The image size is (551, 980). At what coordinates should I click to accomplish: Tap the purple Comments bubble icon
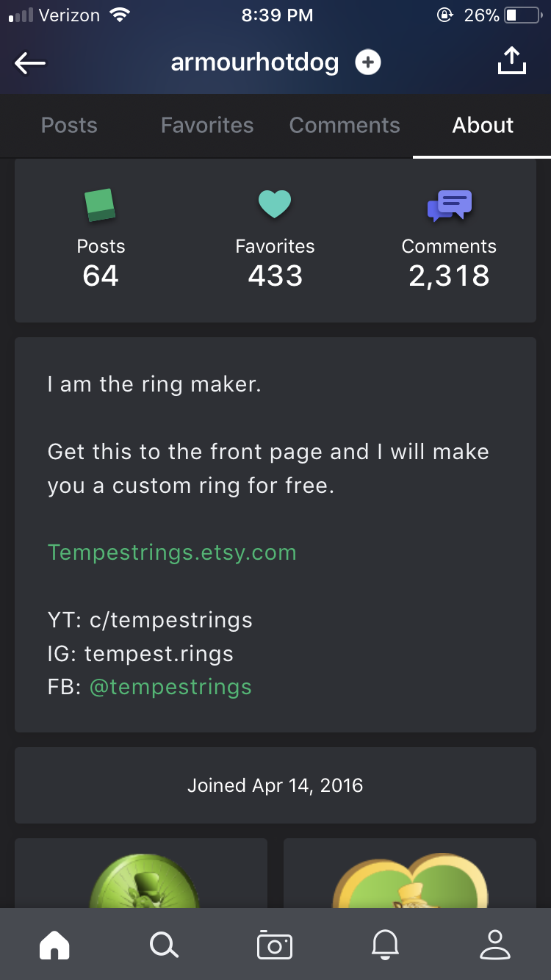(449, 206)
